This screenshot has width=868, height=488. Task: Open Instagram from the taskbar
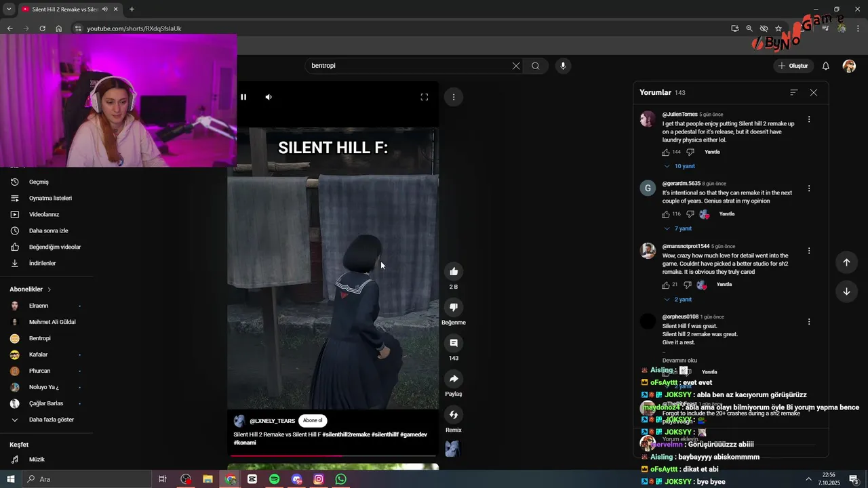(319, 479)
